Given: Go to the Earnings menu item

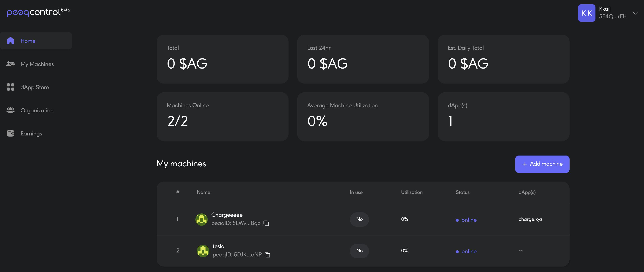Looking at the screenshot, I should click(x=31, y=133).
